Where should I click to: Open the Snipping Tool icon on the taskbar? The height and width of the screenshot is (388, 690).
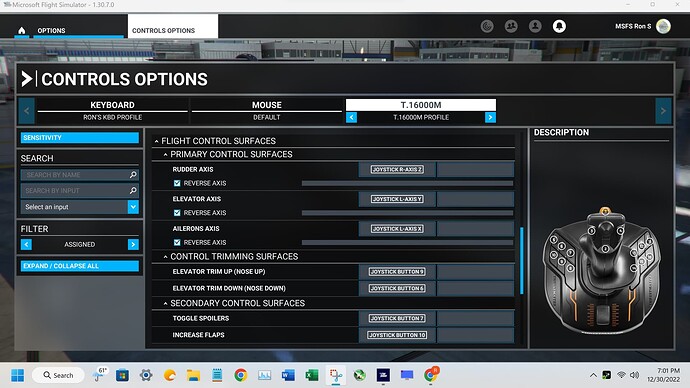coord(336,375)
